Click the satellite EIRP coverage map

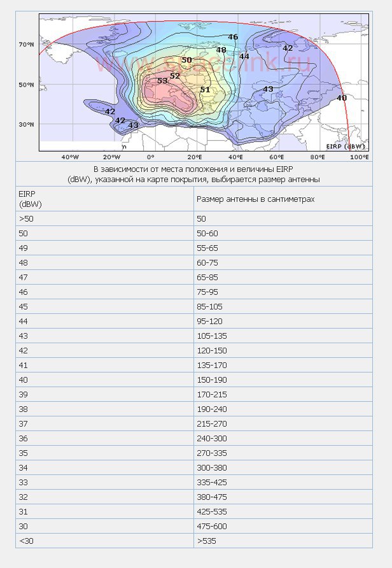tap(204, 82)
